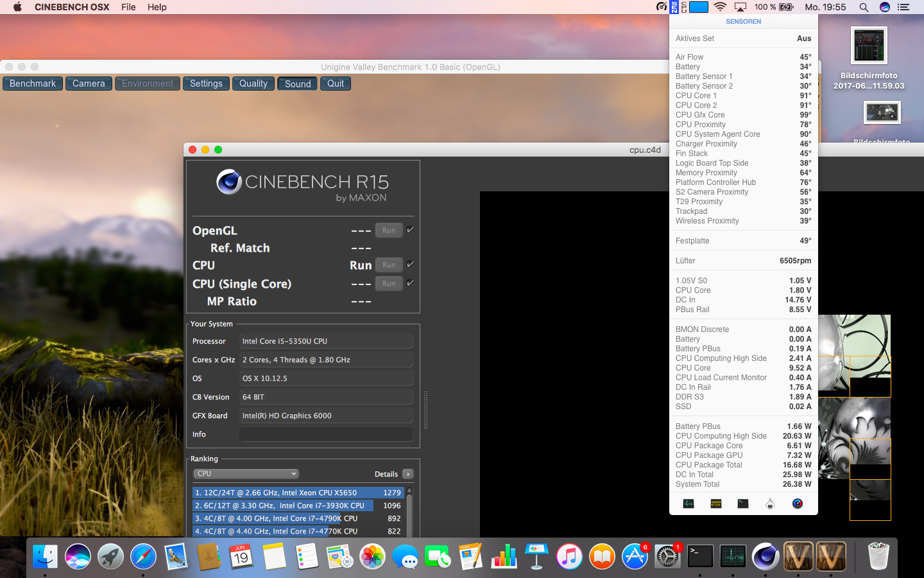Open iStat Menus app icon in sensors panel
924x578 pixels.
coord(798,504)
